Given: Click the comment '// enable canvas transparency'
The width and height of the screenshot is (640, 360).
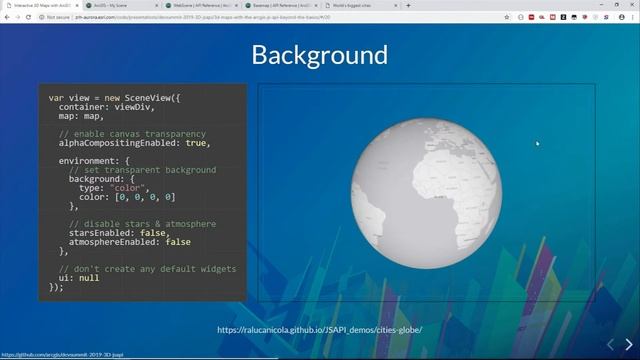Looking at the screenshot, I should (132, 134).
